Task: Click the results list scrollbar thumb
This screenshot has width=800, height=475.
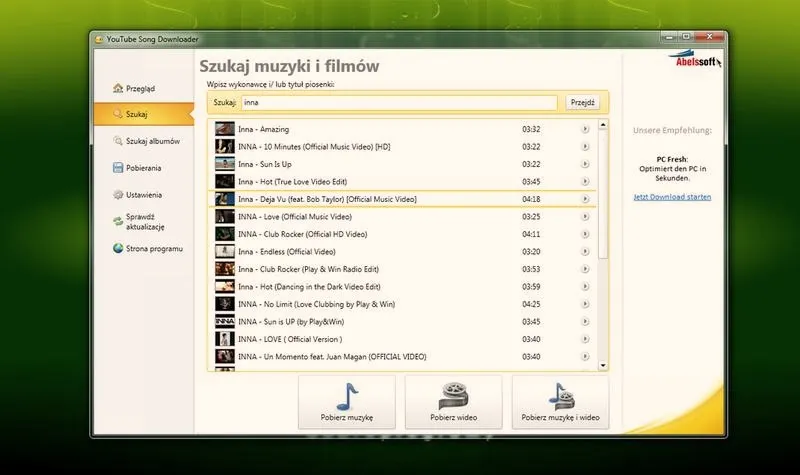Action: click(x=603, y=195)
